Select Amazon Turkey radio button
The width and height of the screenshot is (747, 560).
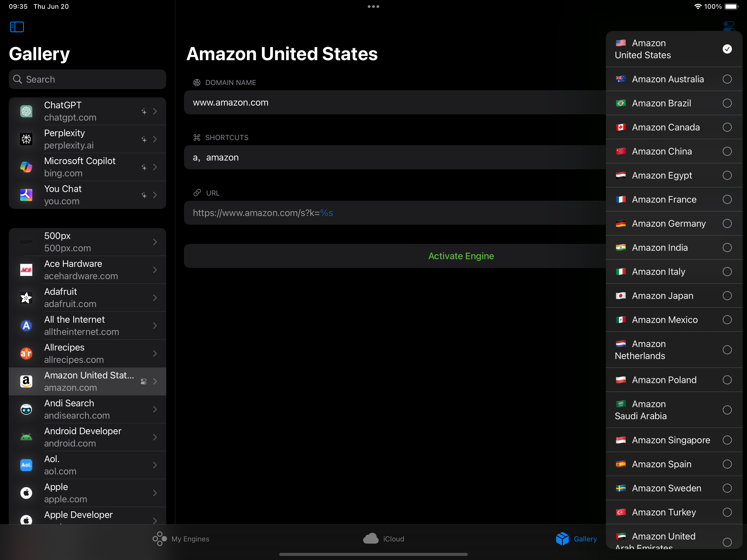(727, 512)
